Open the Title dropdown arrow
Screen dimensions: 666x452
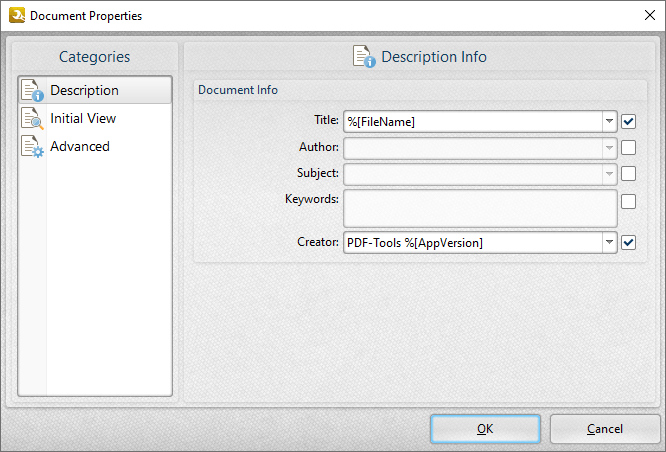(x=609, y=121)
